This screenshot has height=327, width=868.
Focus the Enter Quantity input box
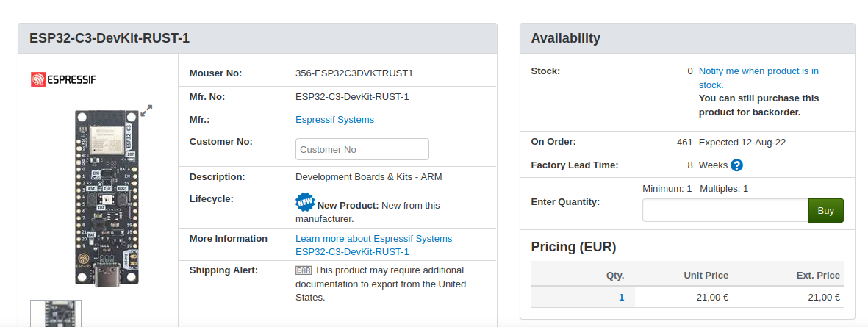[x=725, y=210]
